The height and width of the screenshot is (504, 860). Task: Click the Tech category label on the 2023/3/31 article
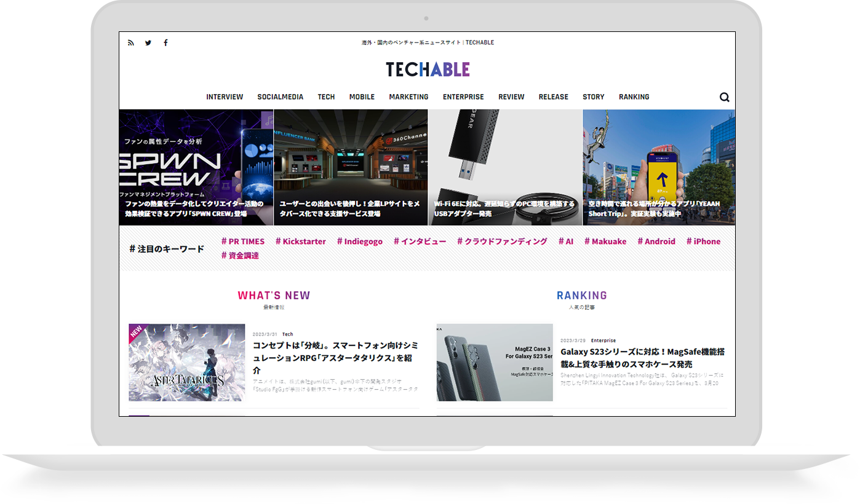click(288, 334)
